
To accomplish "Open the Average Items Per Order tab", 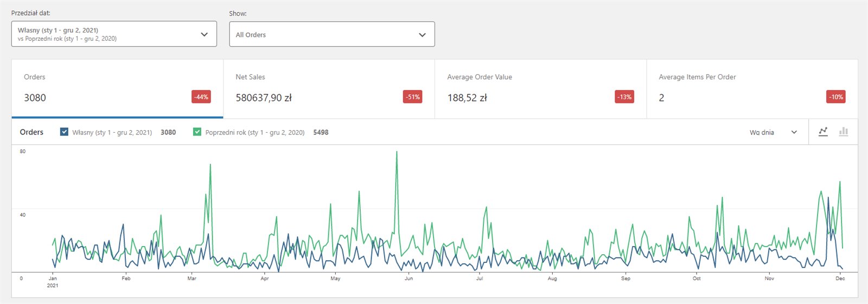I will (x=752, y=88).
